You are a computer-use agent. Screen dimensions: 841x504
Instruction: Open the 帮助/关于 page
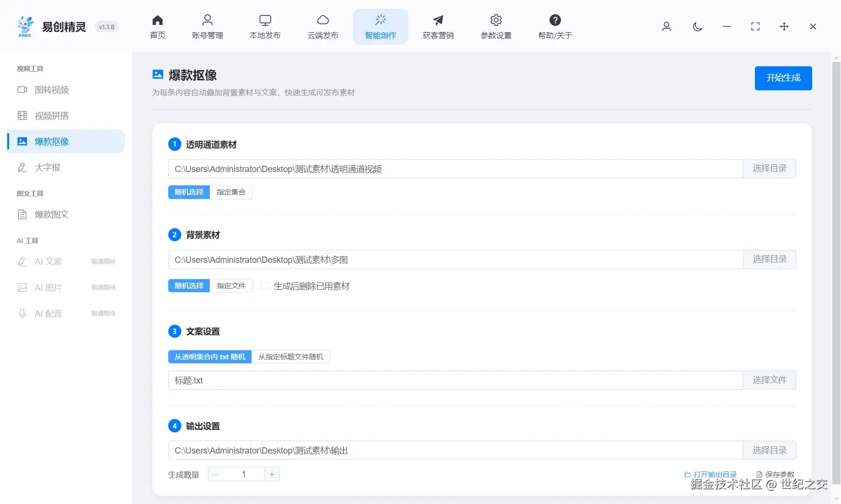[555, 26]
